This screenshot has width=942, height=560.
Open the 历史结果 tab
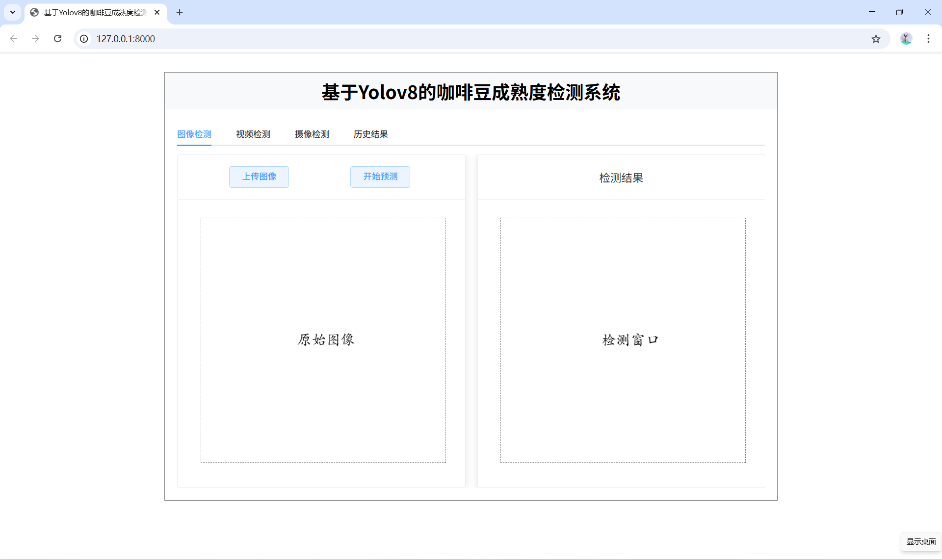coord(370,134)
